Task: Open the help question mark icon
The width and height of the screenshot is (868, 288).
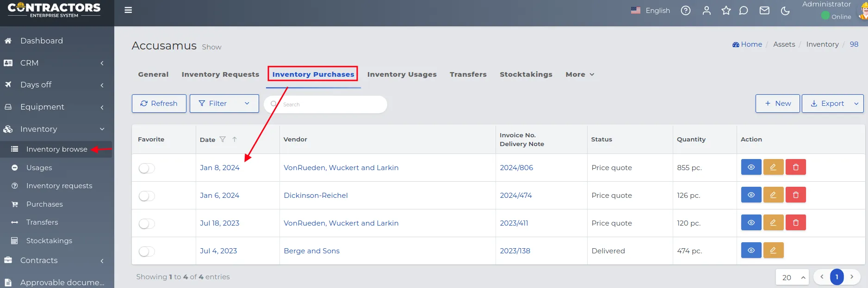Action: 686,10
